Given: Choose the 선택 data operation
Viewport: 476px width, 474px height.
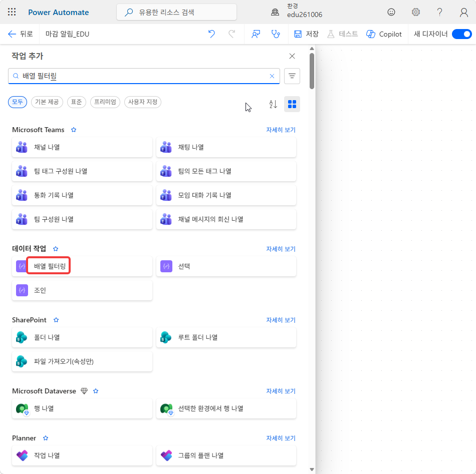Looking at the screenshot, I should coord(226,266).
